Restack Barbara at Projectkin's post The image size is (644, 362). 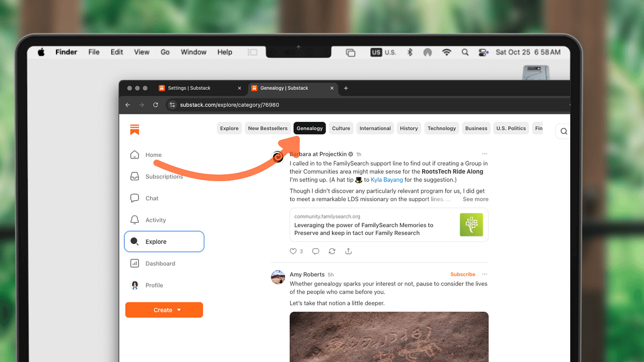(332, 251)
